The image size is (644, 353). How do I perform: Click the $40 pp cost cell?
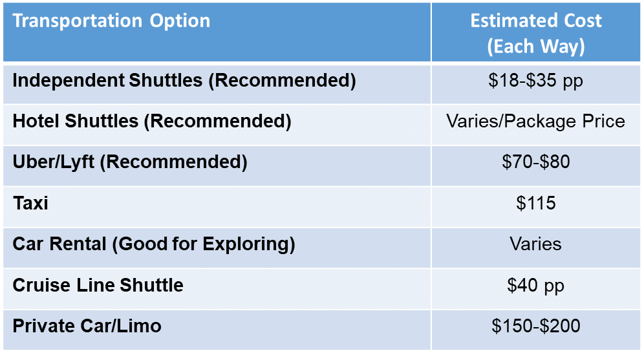[x=535, y=285]
